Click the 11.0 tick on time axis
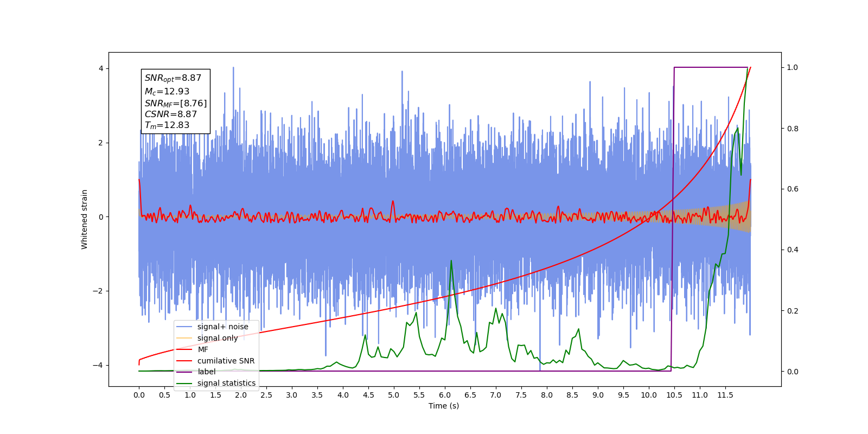The width and height of the screenshot is (868, 434). point(700,395)
